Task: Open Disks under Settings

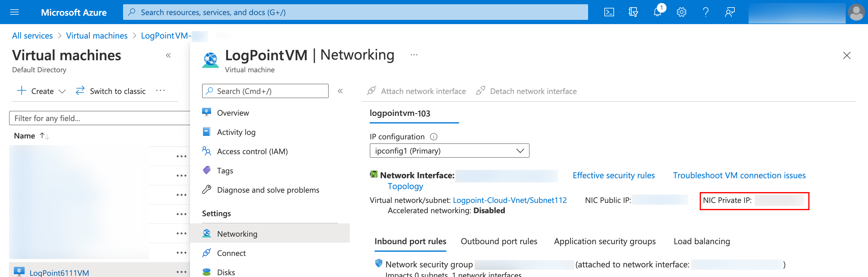Action: click(x=226, y=272)
